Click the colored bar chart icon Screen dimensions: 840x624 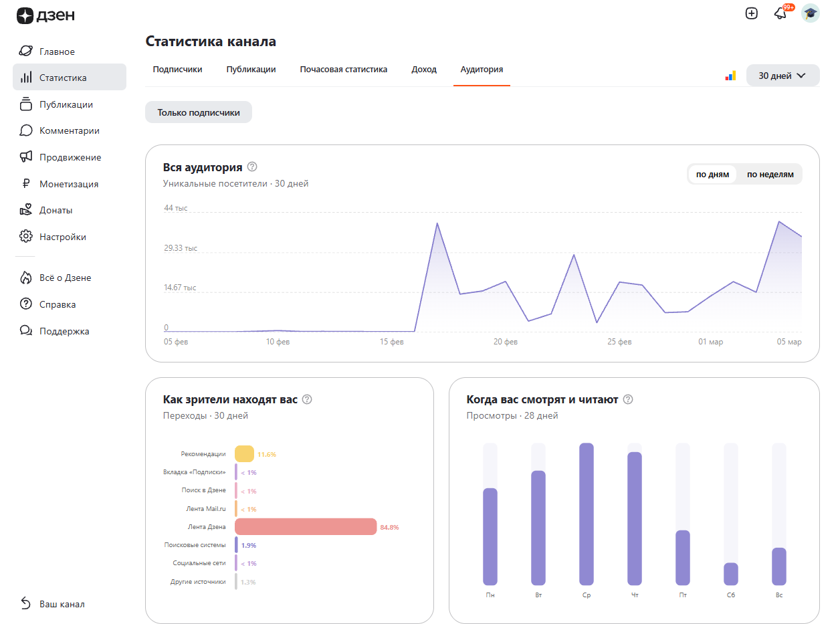pyautogui.click(x=730, y=76)
